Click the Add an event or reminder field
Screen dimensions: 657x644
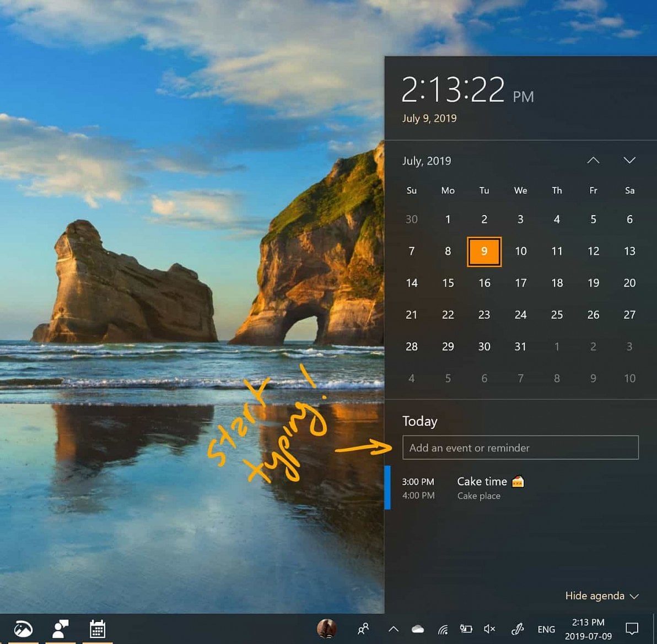(x=520, y=447)
